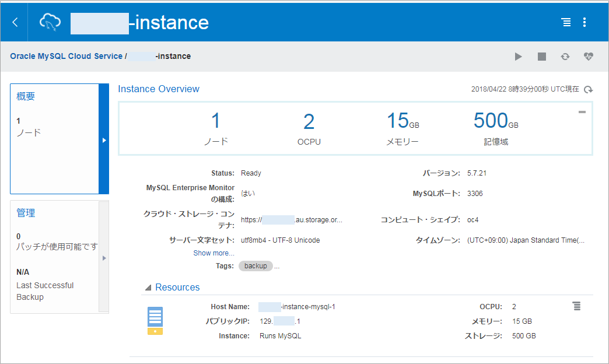The width and height of the screenshot is (609, 364).
Task: Click the 1 ノード metric
Action: (216, 128)
